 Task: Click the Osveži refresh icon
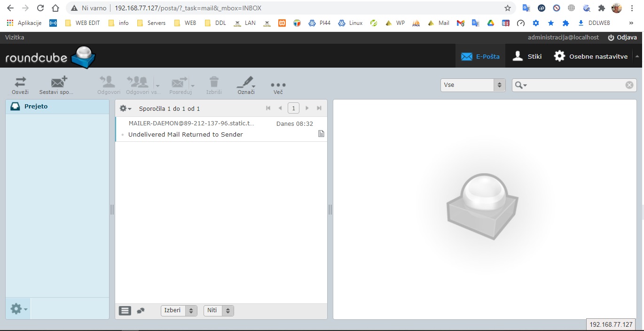[20, 82]
